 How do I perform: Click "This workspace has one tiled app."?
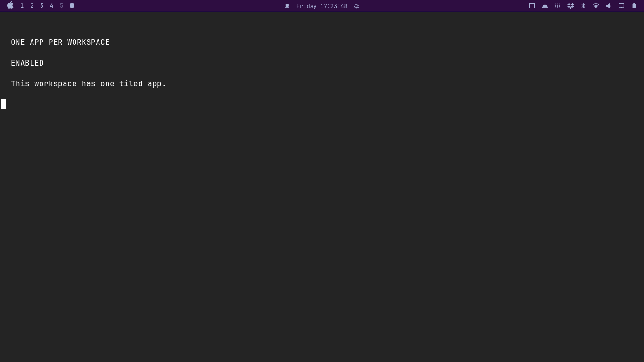coord(89,84)
